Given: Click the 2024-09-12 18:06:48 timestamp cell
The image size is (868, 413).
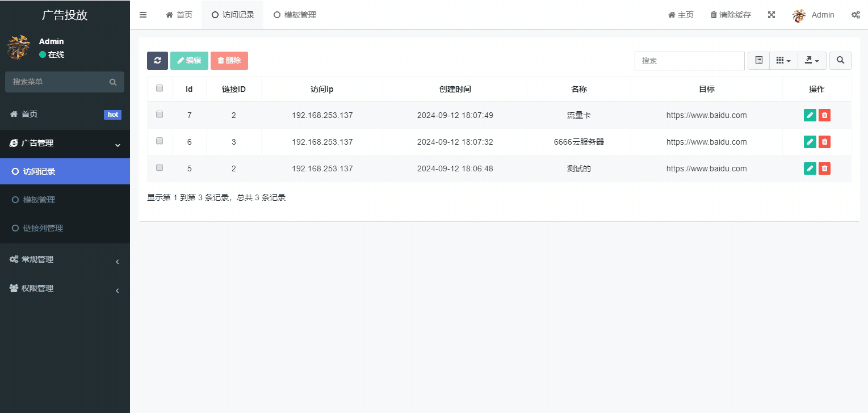Looking at the screenshot, I should pos(455,168).
